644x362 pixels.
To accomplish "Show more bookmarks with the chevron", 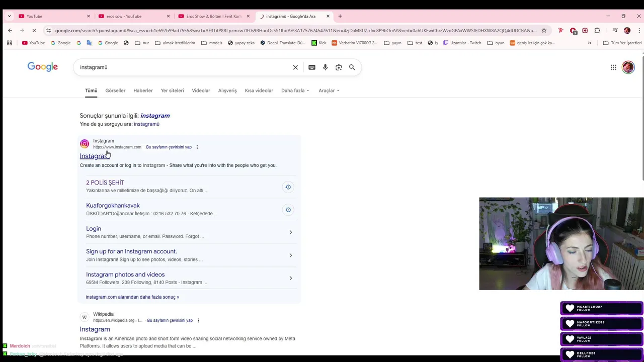I will pyautogui.click(x=589, y=43).
